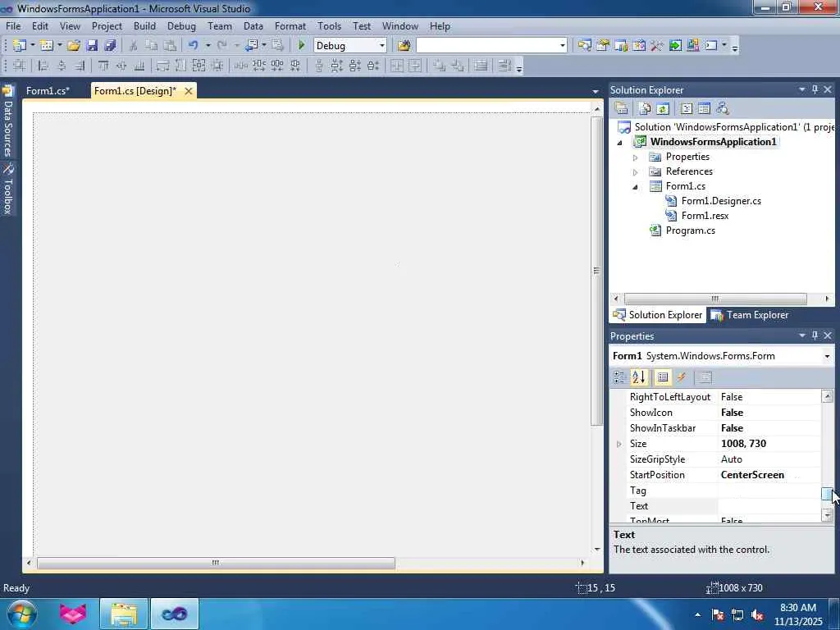Click Solution Explorer horizontal scrollbar thumb
The height and width of the screenshot is (630, 840).
point(715,299)
